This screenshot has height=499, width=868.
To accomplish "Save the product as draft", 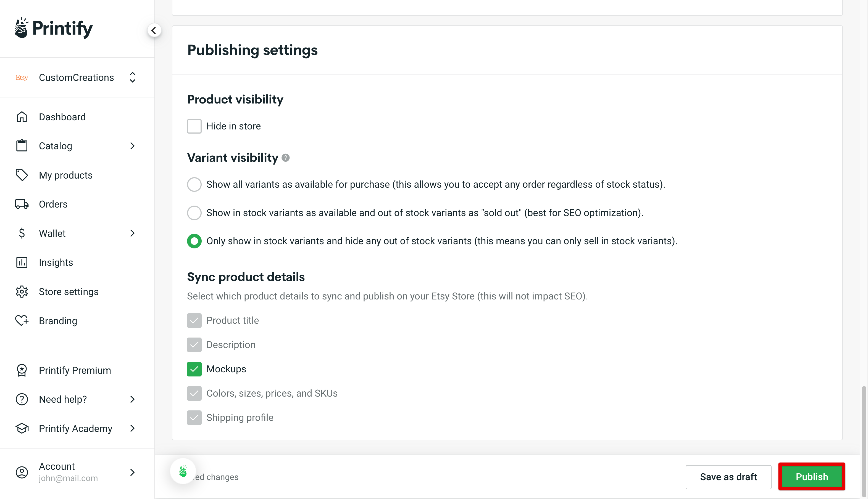I will point(728,477).
